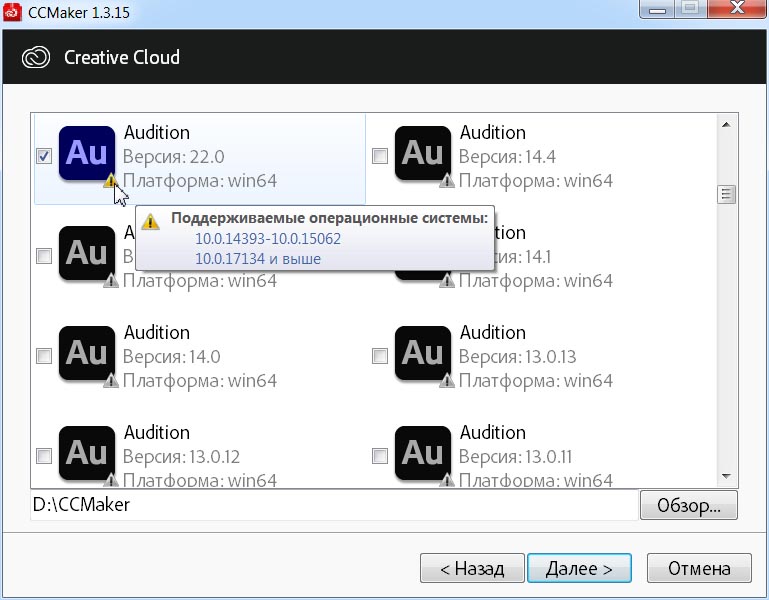This screenshot has height=600, width=769.
Task: Click the yellow warning icon on Audition 22.0
Action: [x=110, y=181]
